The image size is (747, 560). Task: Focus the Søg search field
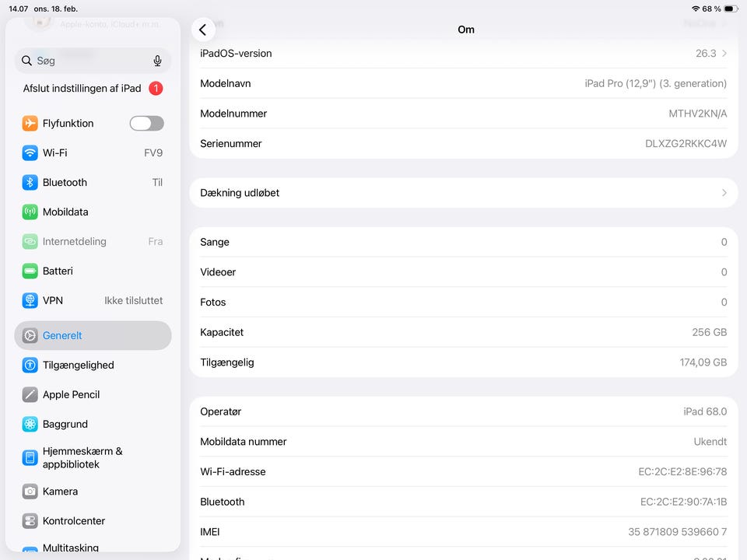(93, 61)
